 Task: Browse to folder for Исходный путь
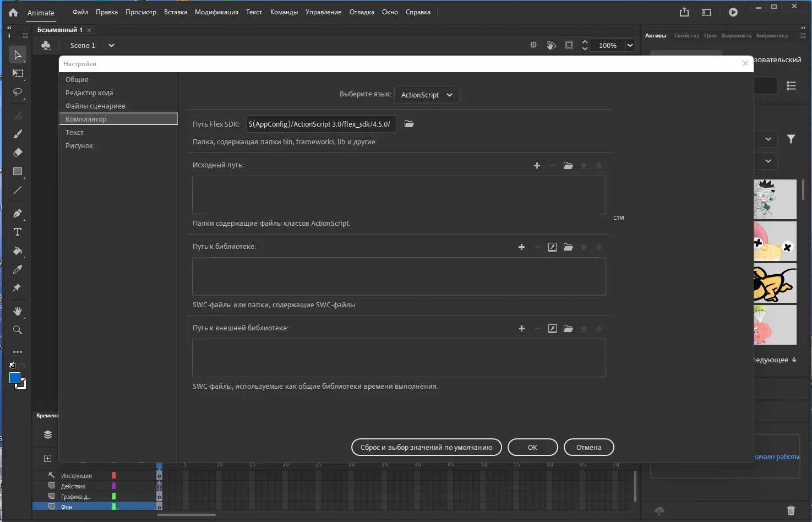[x=568, y=166]
